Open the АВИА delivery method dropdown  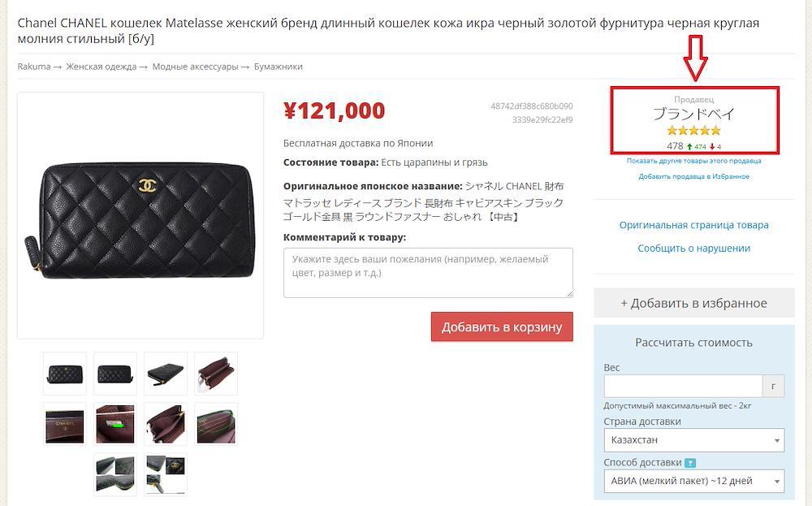[694, 481]
